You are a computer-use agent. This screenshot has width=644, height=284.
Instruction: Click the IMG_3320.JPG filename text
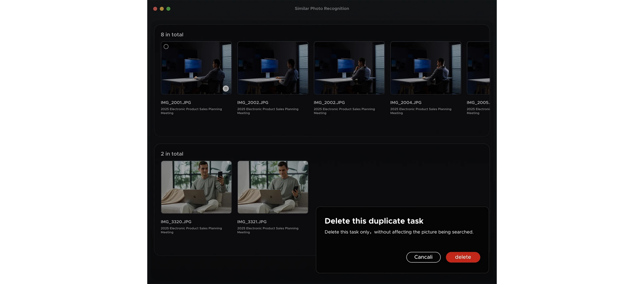pos(176,222)
